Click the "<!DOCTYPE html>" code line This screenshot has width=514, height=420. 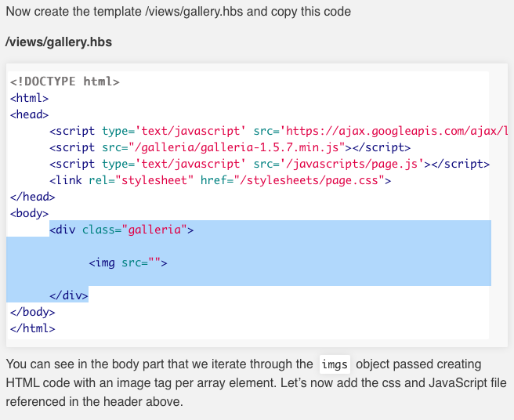[65, 81]
